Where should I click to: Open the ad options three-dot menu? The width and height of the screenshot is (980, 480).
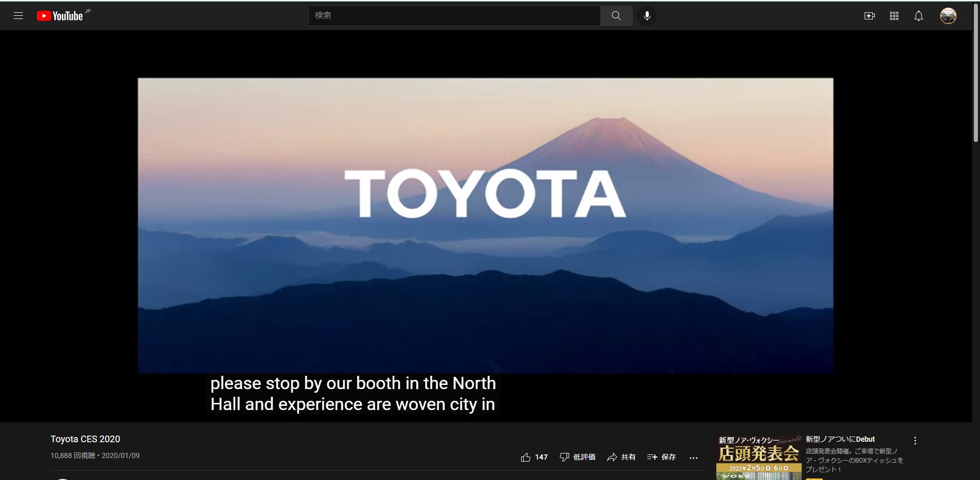coord(915,441)
